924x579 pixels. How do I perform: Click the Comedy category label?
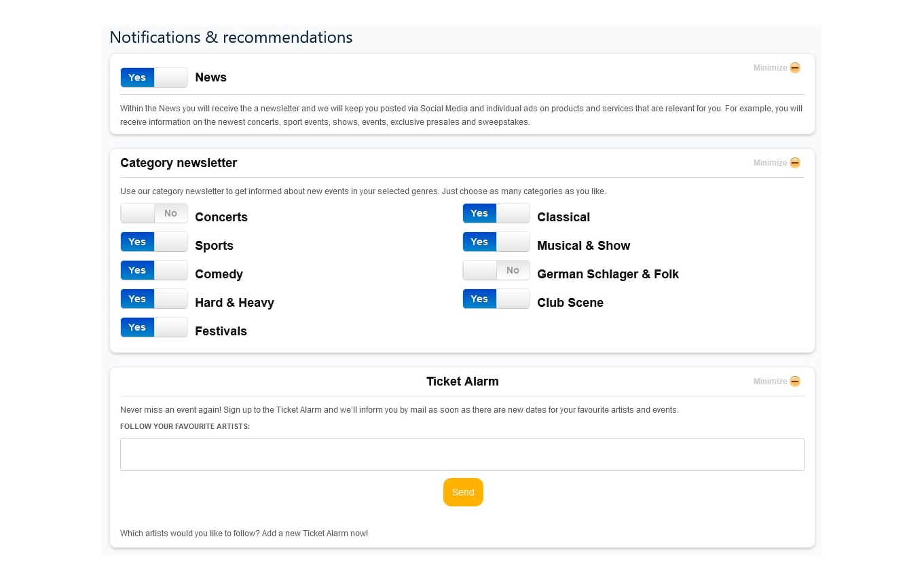219,274
